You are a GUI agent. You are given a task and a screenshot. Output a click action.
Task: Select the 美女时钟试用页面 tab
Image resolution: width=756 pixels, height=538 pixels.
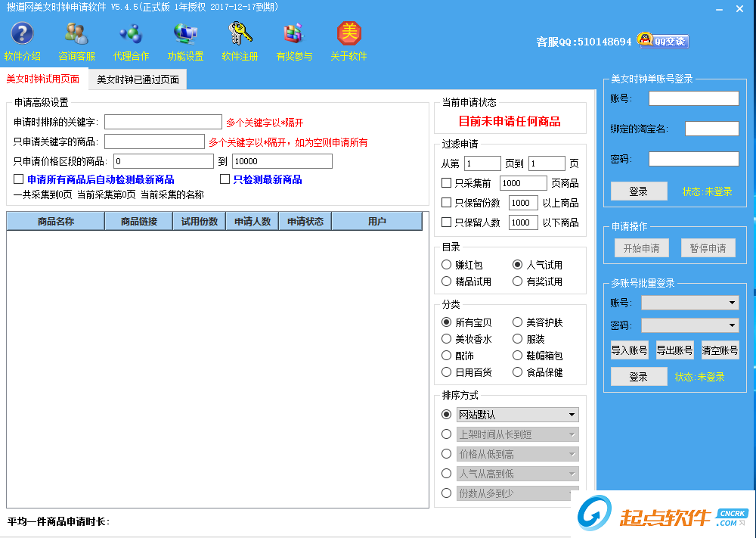pos(43,78)
